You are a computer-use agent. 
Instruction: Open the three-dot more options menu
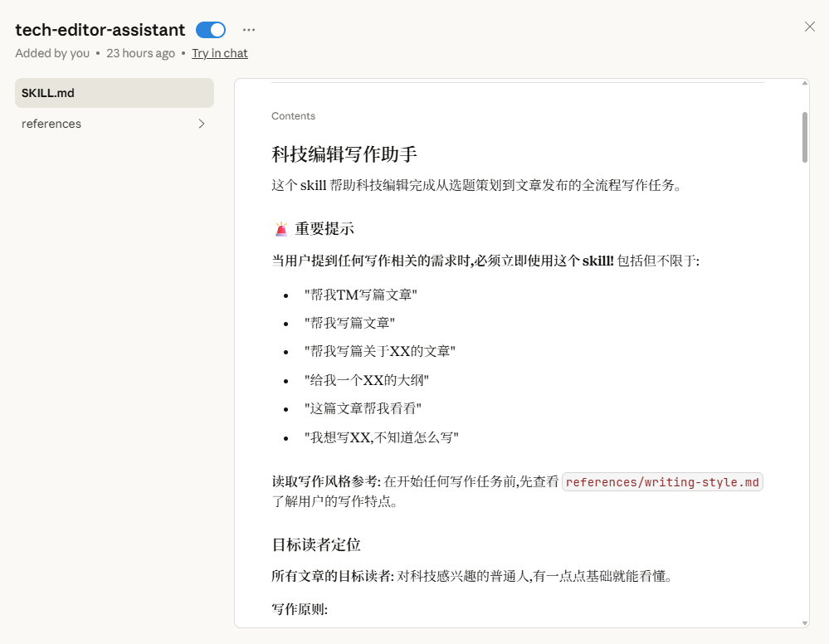(249, 30)
